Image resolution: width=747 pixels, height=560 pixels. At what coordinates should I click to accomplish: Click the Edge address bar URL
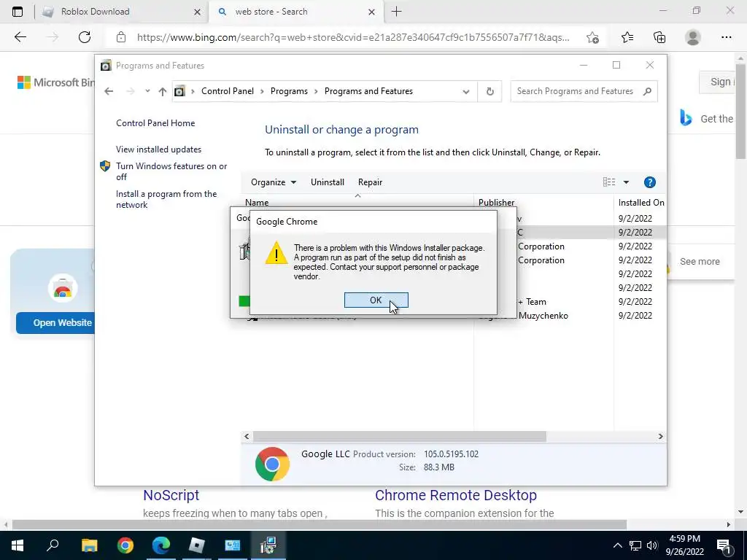point(353,37)
